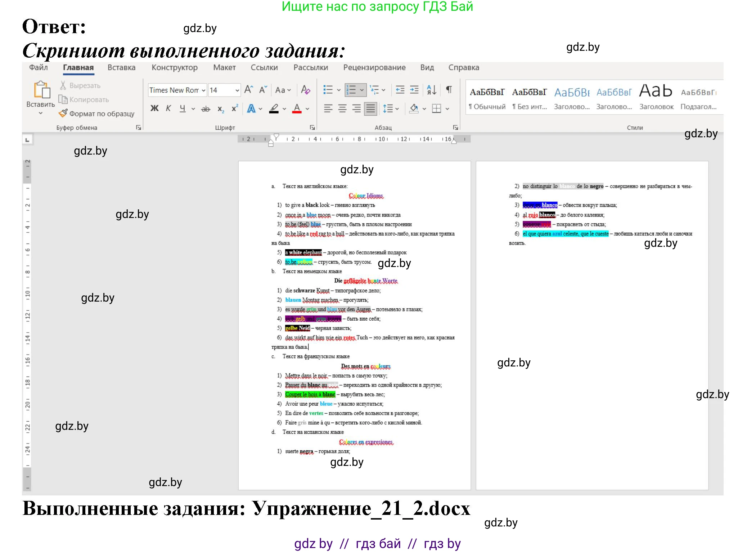Apply underline with the Ч icon

183,108
